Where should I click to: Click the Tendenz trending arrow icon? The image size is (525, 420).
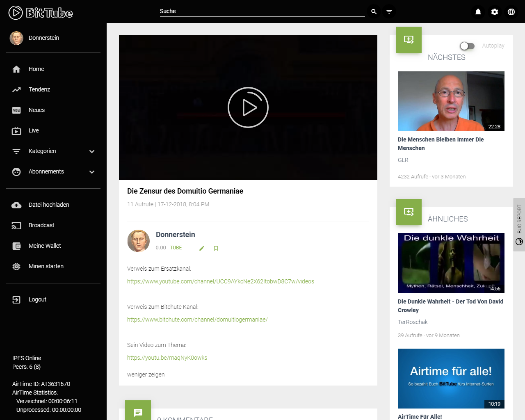(x=16, y=90)
